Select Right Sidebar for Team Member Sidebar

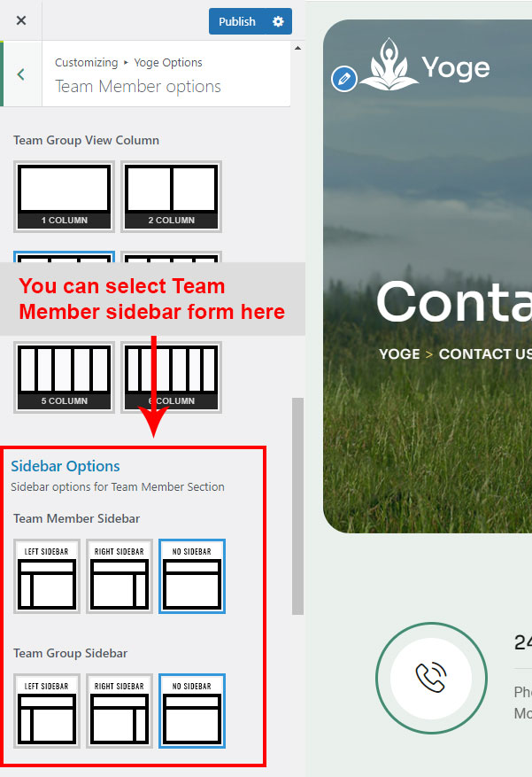point(120,576)
